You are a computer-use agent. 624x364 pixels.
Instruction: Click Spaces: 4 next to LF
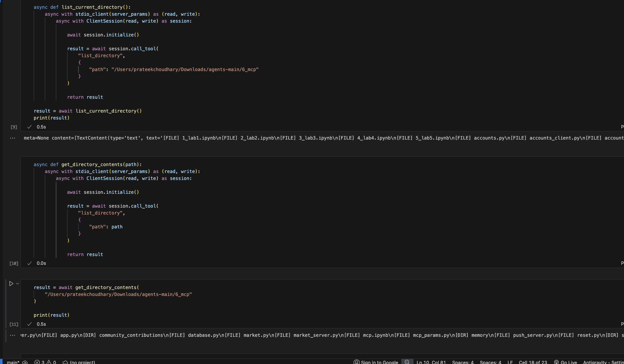(x=491, y=362)
